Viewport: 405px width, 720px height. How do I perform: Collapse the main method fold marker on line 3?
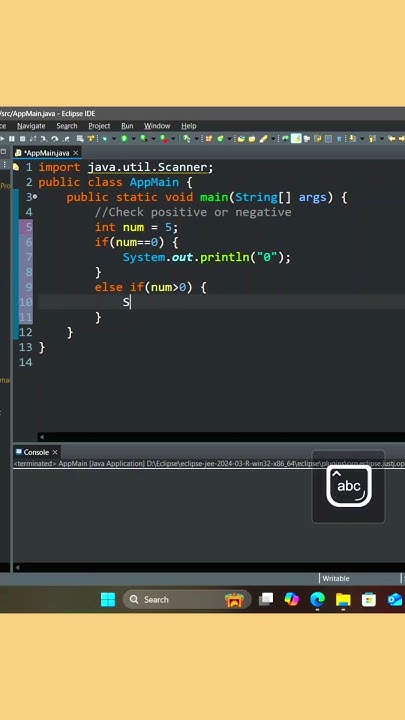pos(35,197)
